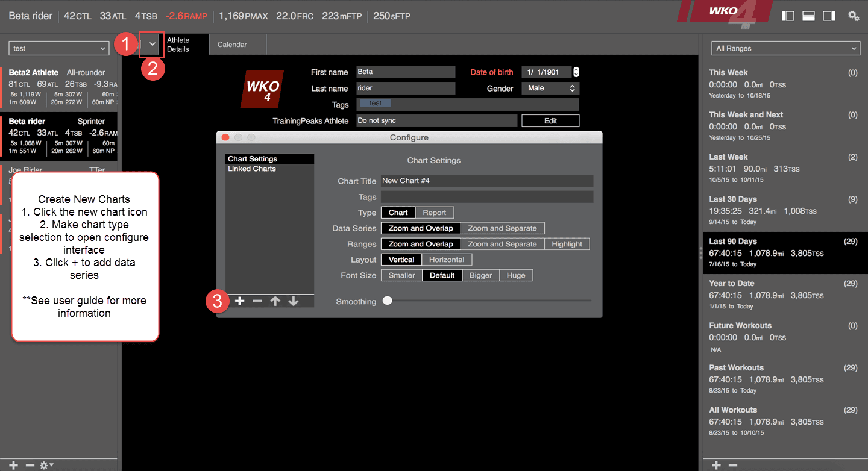The image size is (868, 471).
Task: Set Data Series to Zoom and Separate
Action: (503, 228)
